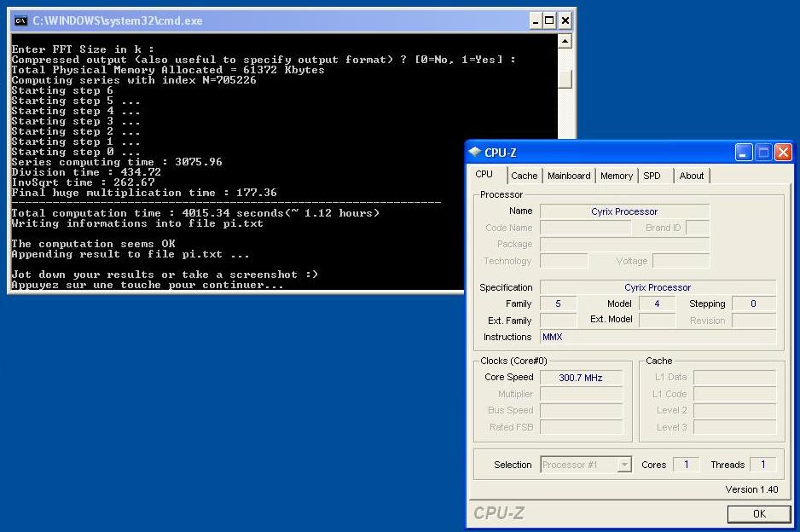The height and width of the screenshot is (532, 800).
Task: Open the Mainboard tab in CPU-Z
Action: (x=568, y=176)
